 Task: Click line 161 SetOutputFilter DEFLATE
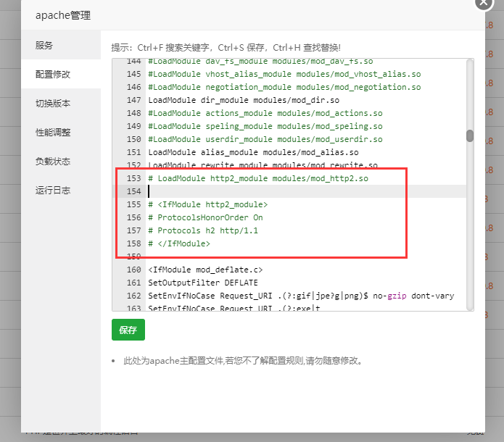[x=203, y=283]
